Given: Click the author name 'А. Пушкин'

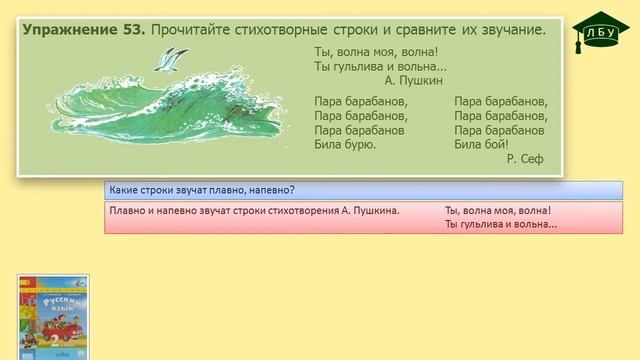Looking at the screenshot, I should tap(413, 80).
